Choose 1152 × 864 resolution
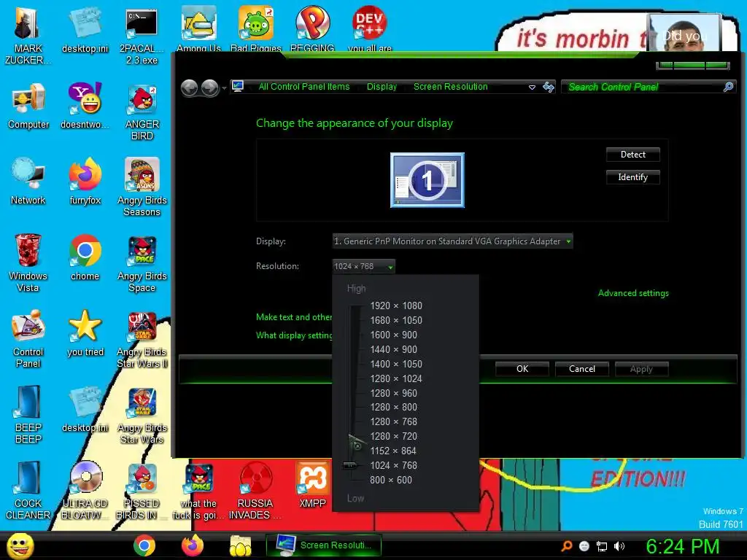 tap(393, 451)
